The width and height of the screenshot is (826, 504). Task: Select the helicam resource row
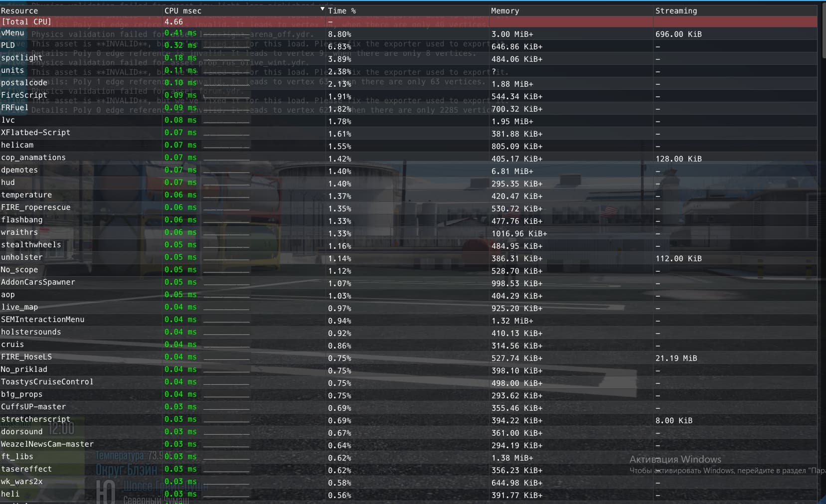pos(17,145)
